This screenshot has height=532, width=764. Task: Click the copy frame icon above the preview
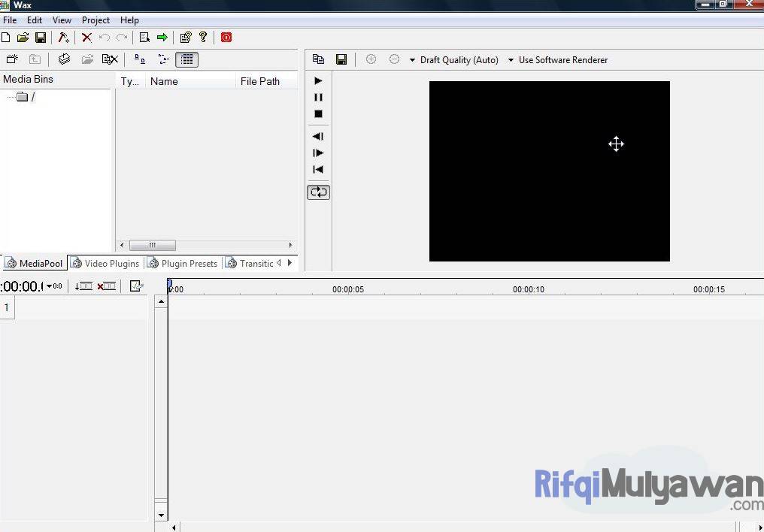point(318,59)
